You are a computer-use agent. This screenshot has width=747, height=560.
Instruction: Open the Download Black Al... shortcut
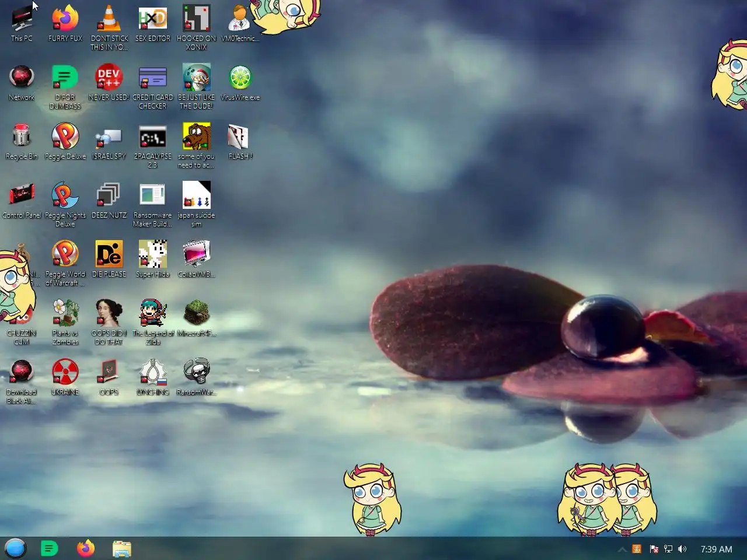pyautogui.click(x=22, y=381)
